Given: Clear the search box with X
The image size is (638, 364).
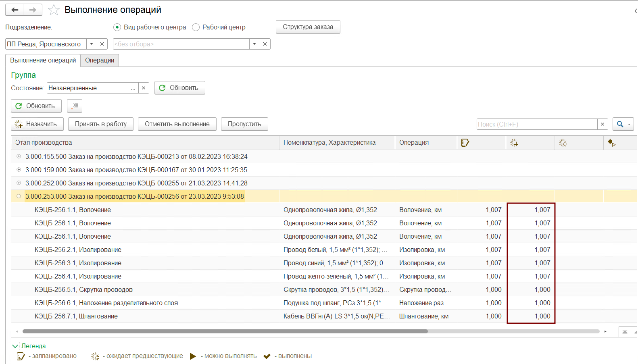Looking at the screenshot, I should 603,124.
